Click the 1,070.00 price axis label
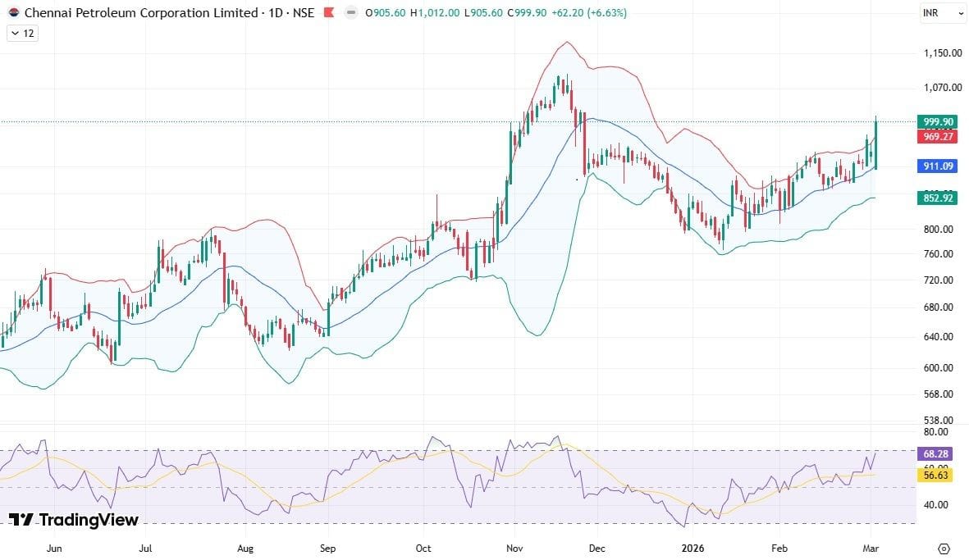The height and width of the screenshot is (560, 969). pos(943,88)
